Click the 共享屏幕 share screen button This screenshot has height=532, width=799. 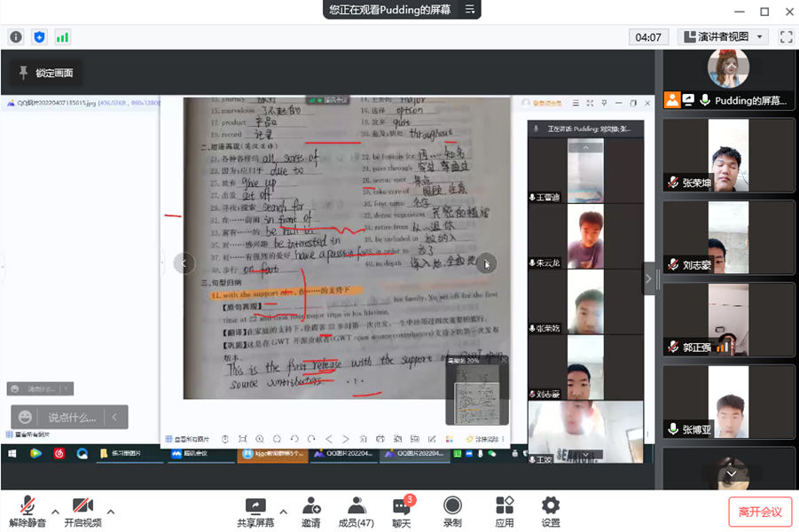click(x=255, y=512)
